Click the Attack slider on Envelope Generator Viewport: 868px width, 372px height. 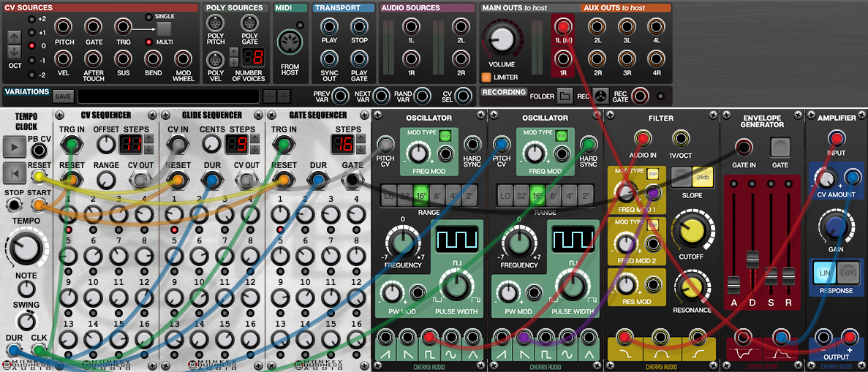pyautogui.click(x=734, y=285)
